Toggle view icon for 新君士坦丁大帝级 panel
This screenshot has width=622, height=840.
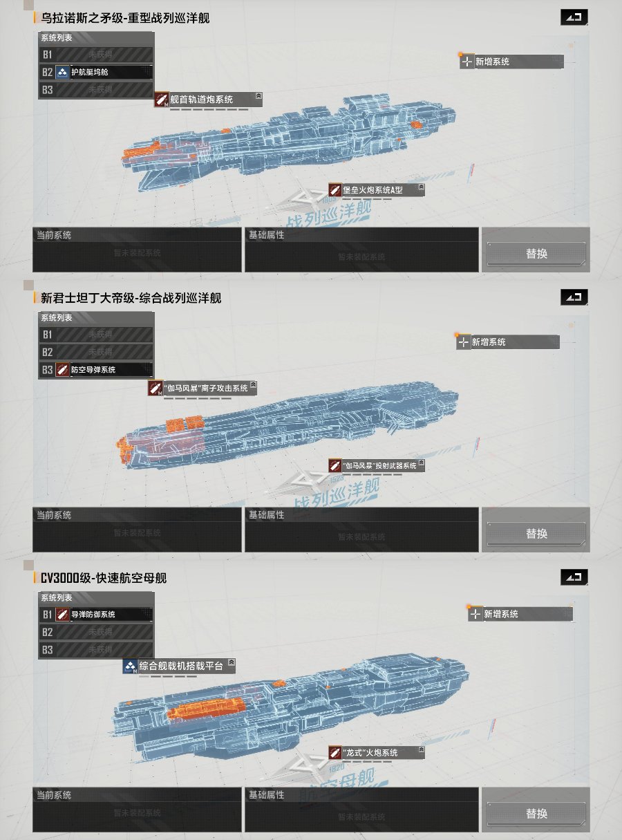pyautogui.click(x=574, y=297)
